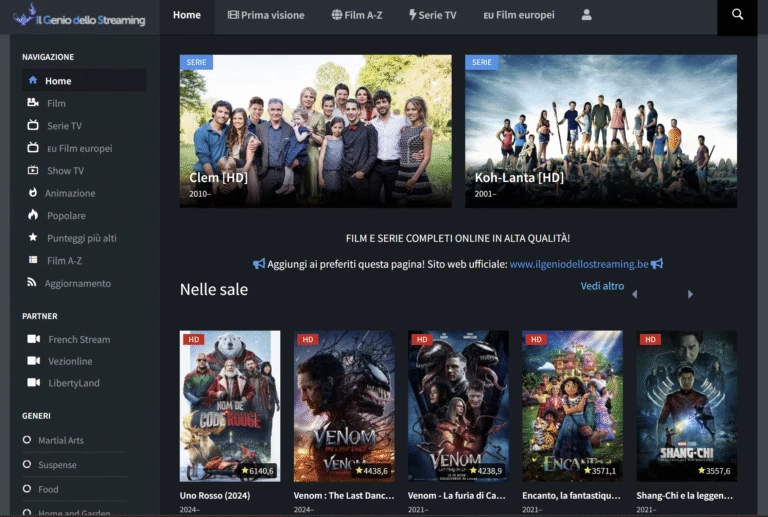The height and width of the screenshot is (517, 768).
Task: Open Punteggi più alti in the sidebar
Action: point(81,238)
